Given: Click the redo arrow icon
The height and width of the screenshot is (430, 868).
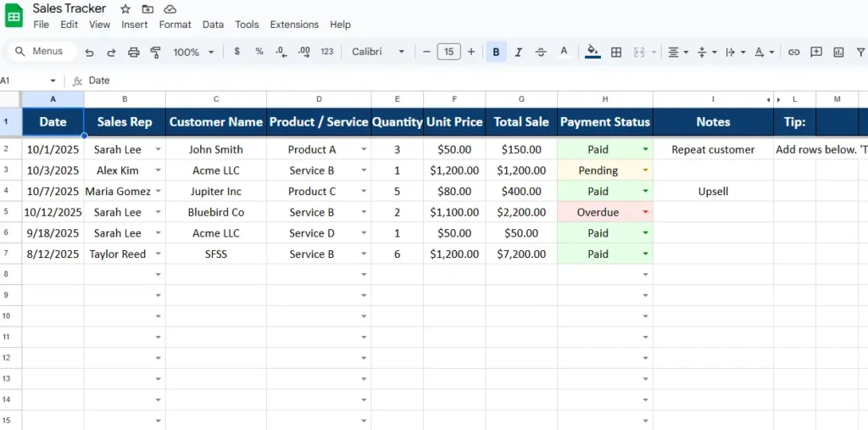Looking at the screenshot, I should (x=111, y=52).
